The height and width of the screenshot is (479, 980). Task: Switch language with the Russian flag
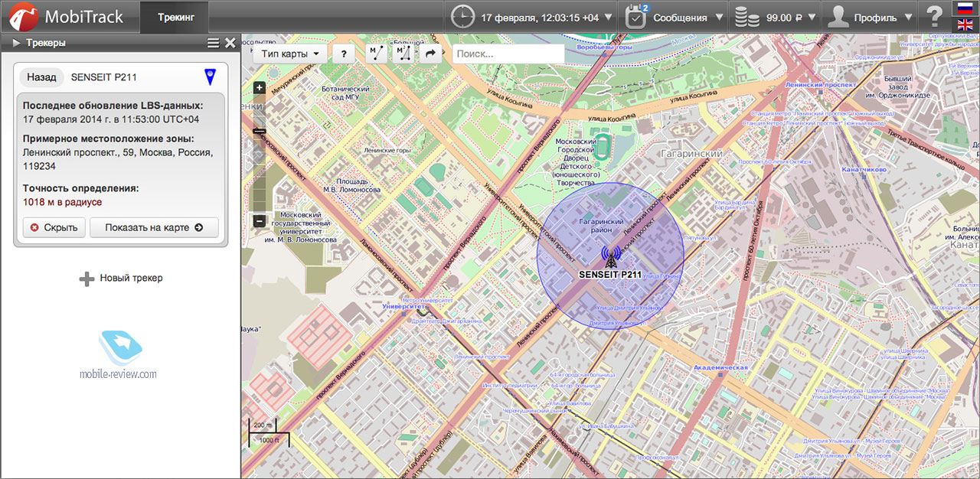point(965,8)
